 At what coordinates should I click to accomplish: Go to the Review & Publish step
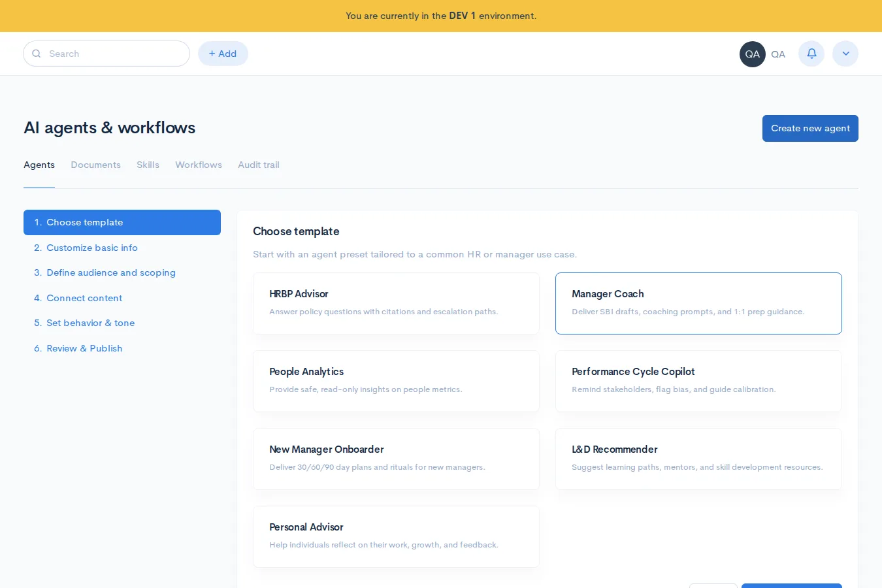point(84,348)
